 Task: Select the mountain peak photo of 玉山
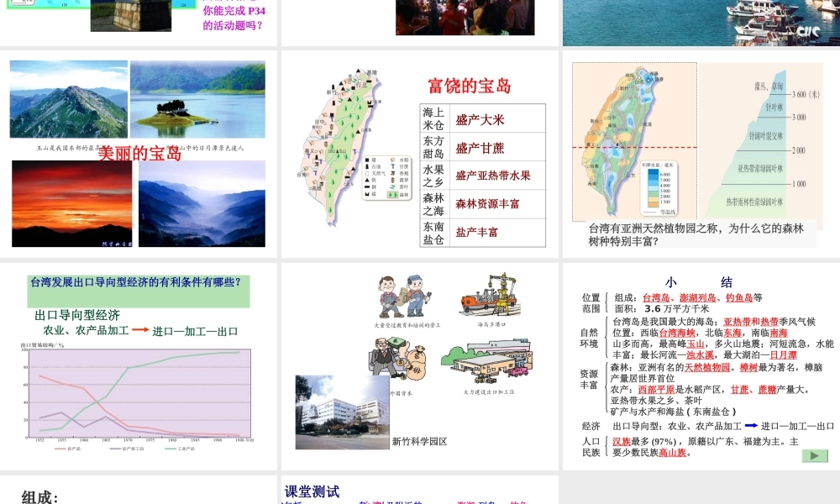point(69,99)
